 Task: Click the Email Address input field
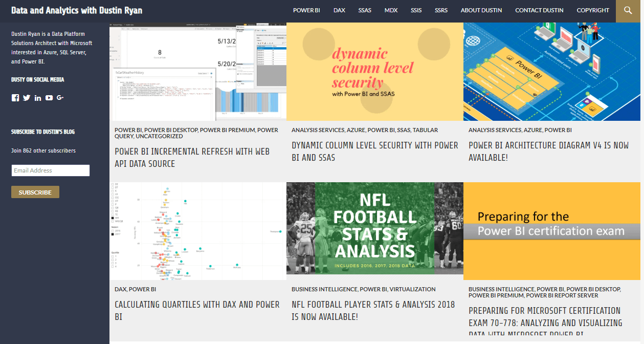coord(50,170)
